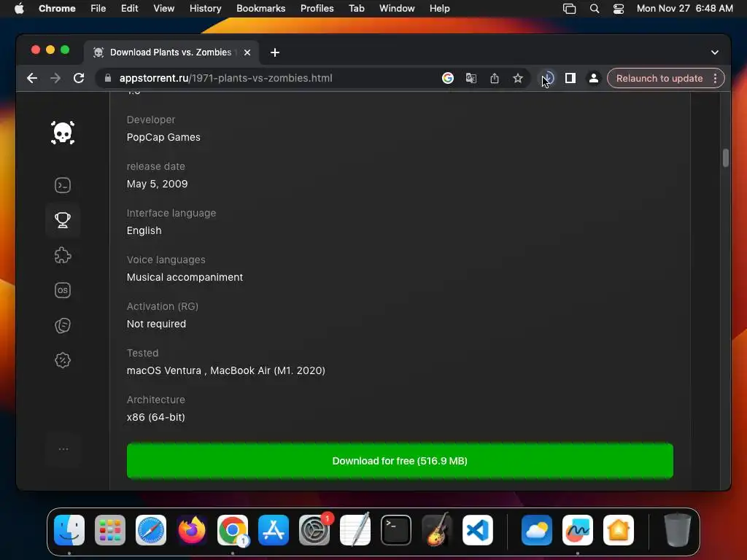Open the Profiles menu
Screen dimensions: 747x560
(x=317, y=9)
